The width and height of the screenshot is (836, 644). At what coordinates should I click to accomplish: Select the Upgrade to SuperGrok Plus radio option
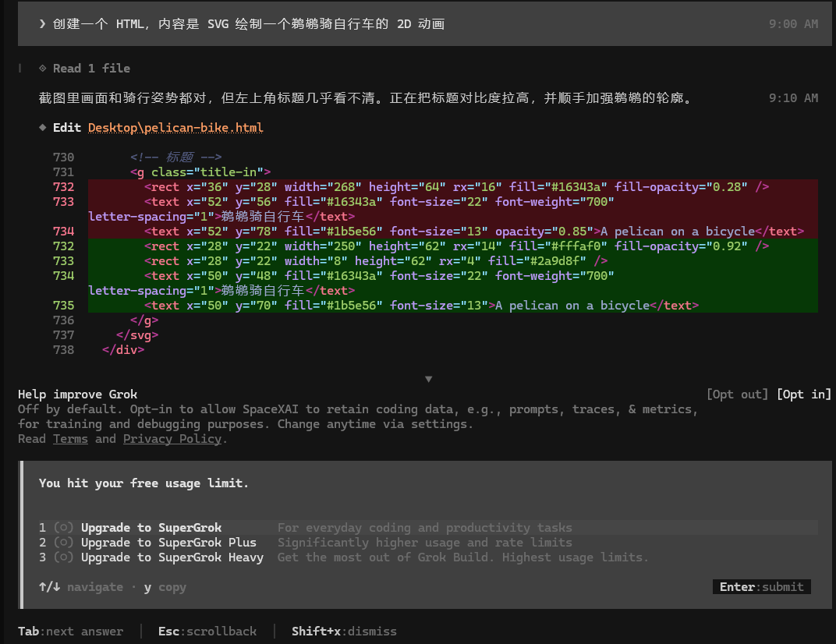coord(63,543)
